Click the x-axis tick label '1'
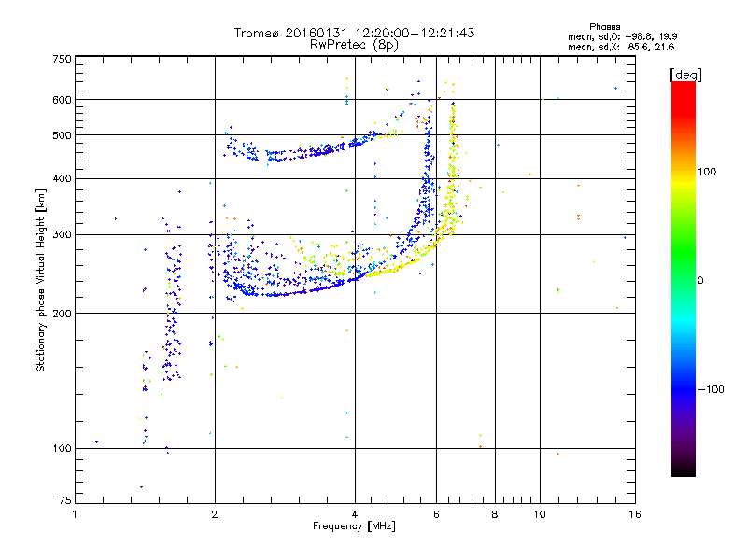 coord(75,514)
